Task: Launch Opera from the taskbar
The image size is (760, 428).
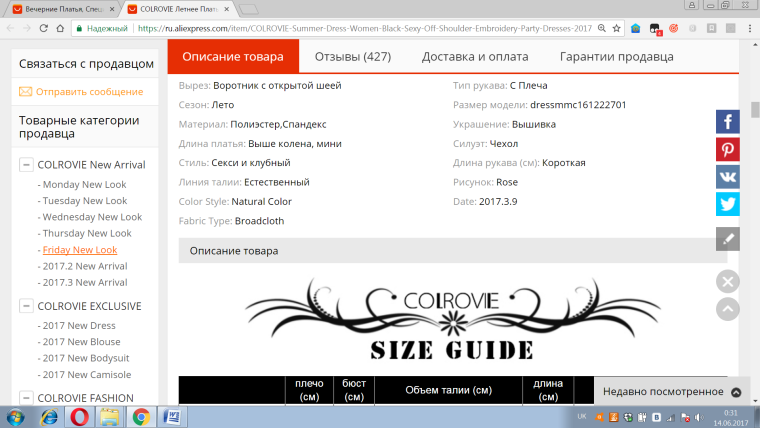Action: tap(79, 417)
